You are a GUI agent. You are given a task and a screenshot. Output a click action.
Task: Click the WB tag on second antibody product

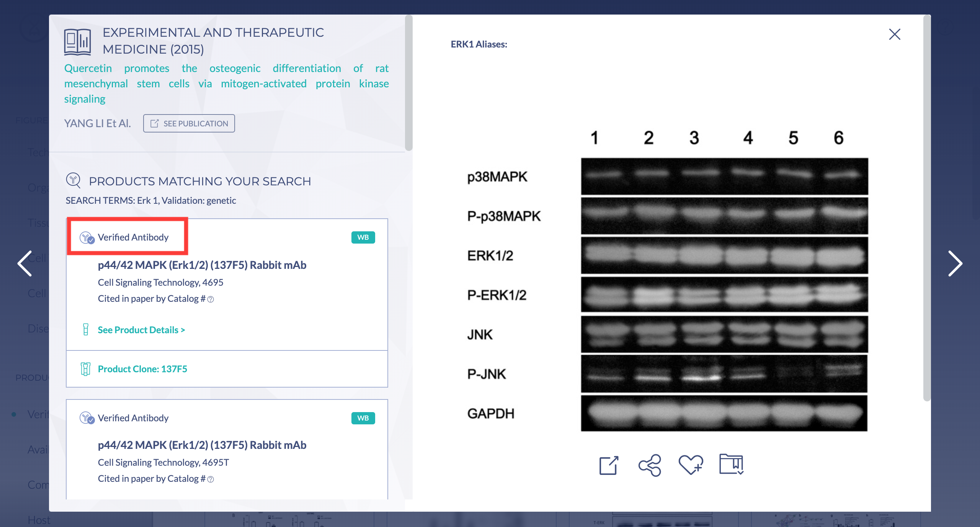pos(363,417)
